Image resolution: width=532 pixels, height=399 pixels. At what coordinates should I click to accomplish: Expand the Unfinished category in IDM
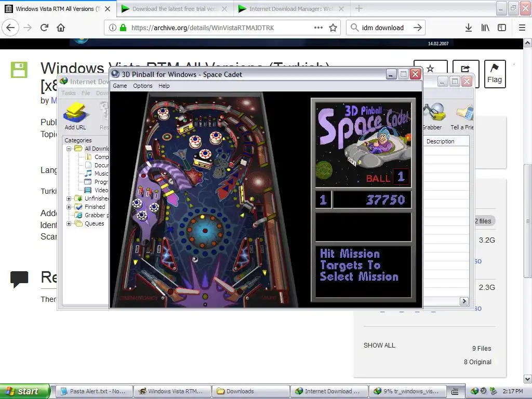pos(69,198)
